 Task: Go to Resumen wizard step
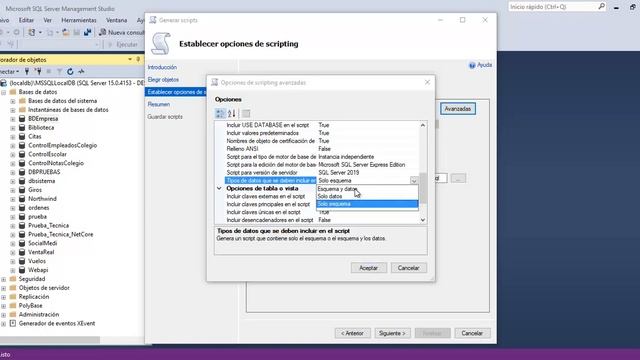click(x=158, y=104)
